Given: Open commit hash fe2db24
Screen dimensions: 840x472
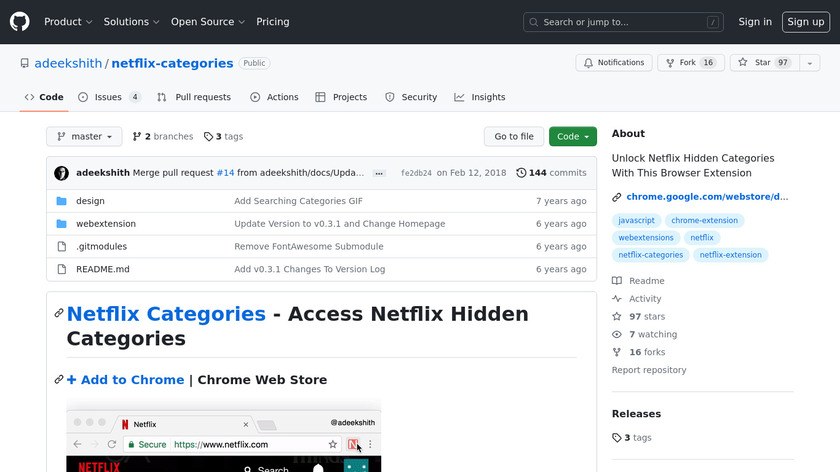Looking at the screenshot, I should coord(416,173).
